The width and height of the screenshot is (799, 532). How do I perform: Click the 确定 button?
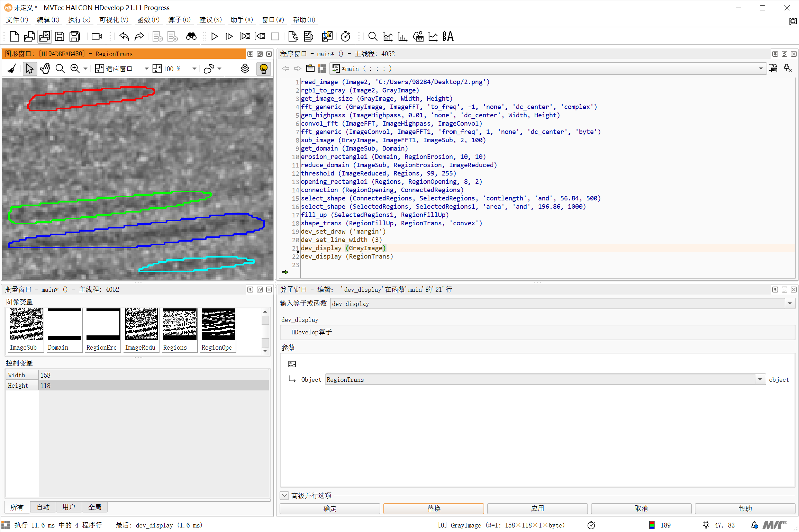point(330,508)
